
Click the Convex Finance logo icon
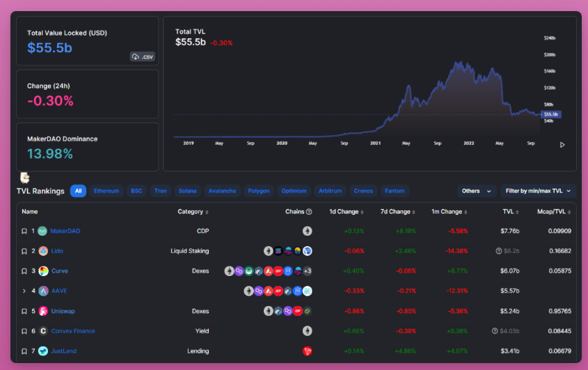43,331
